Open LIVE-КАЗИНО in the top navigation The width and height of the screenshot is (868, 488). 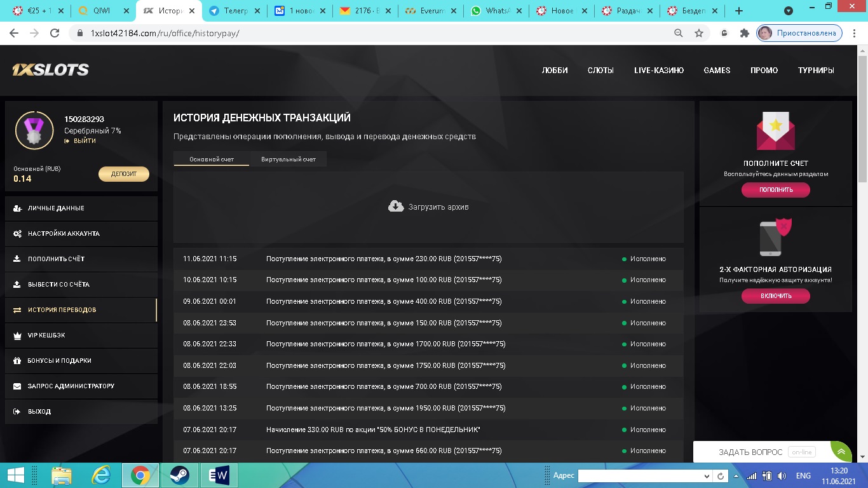coord(659,71)
